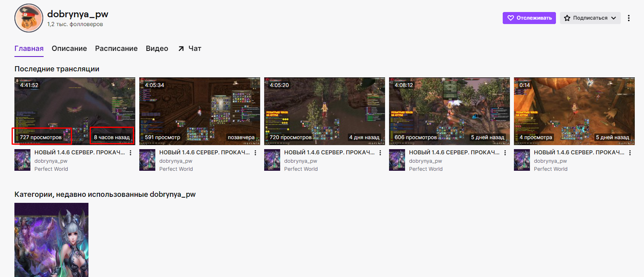The height and width of the screenshot is (277, 644).
Task: Click the Perfect World game icon under first video
Action: pos(22,160)
